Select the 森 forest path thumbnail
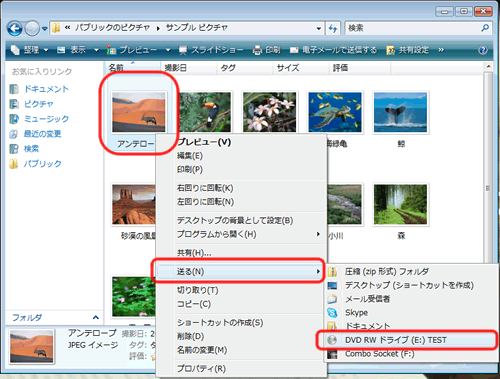This screenshot has height=379, width=500. 400,204
